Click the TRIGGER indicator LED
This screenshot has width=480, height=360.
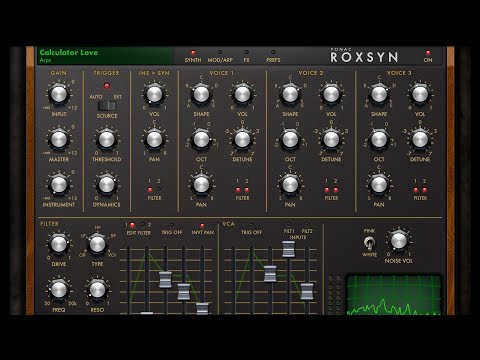[107, 86]
